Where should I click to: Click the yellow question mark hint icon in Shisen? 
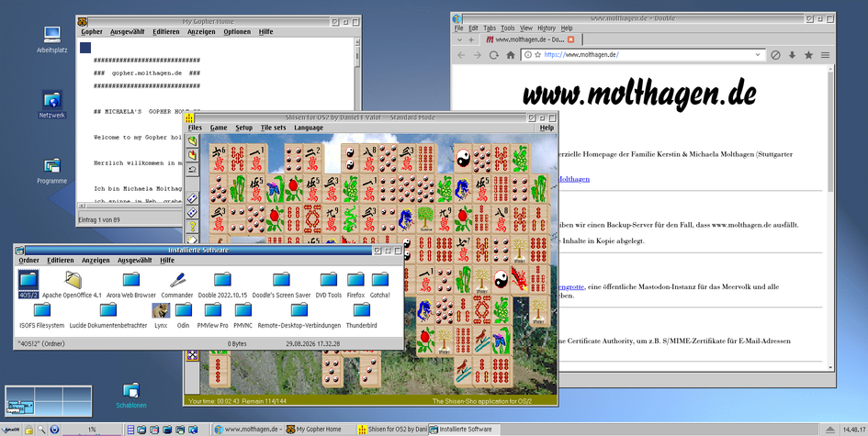tap(192, 226)
